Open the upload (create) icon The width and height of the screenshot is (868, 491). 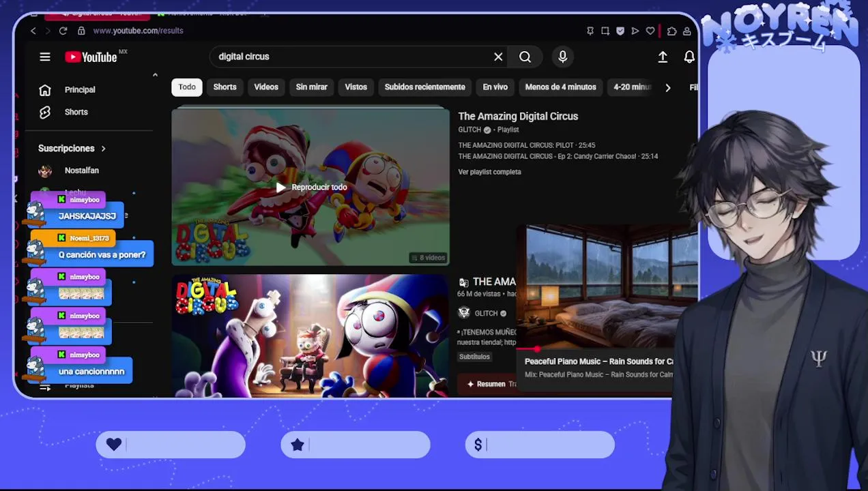tap(663, 57)
